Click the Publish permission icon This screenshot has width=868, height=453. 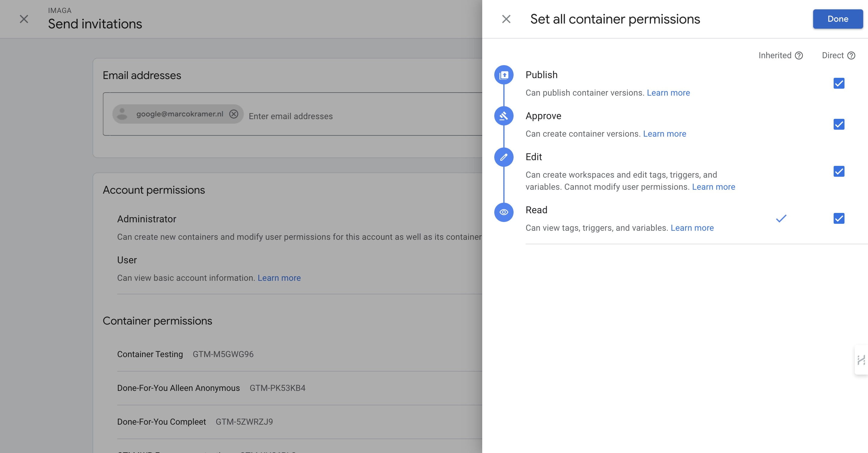[504, 75]
